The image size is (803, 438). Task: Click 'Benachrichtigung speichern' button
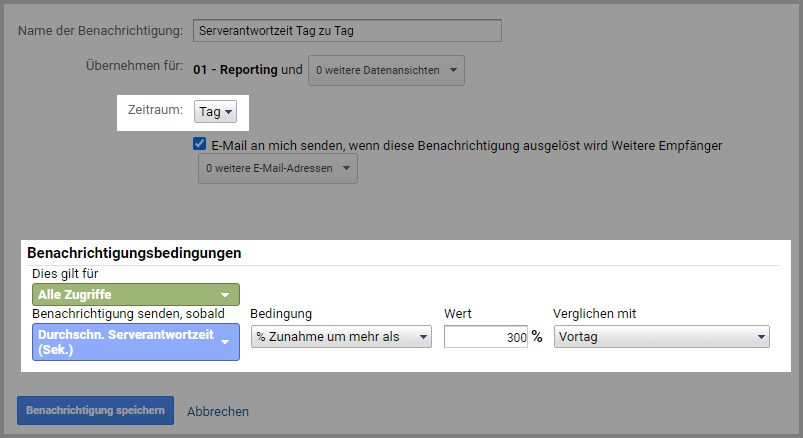point(95,410)
